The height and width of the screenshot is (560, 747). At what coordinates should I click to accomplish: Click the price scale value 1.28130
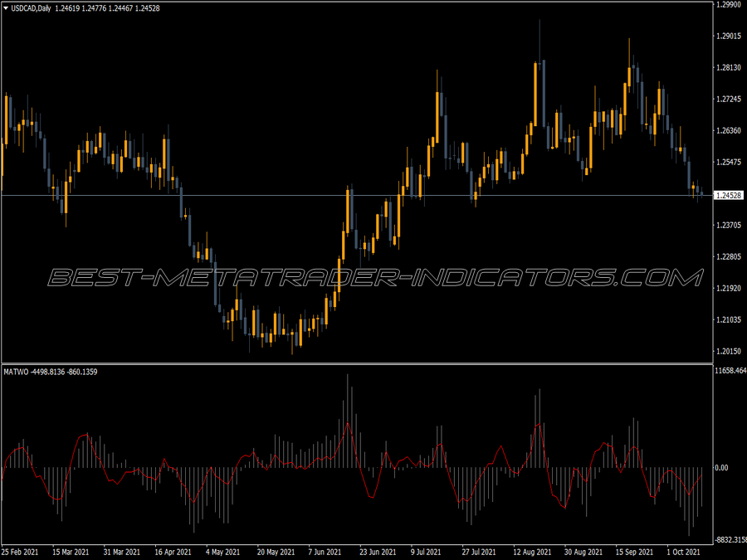click(x=729, y=68)
